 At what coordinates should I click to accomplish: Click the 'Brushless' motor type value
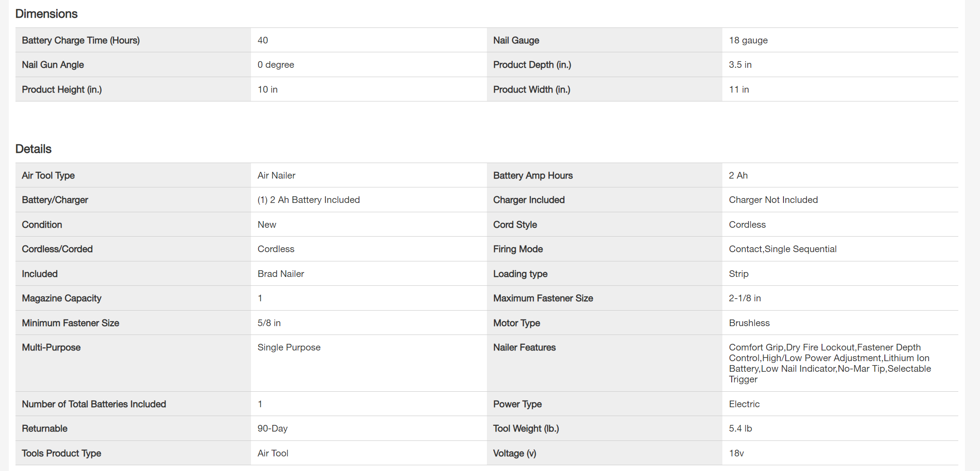point(749,323)
